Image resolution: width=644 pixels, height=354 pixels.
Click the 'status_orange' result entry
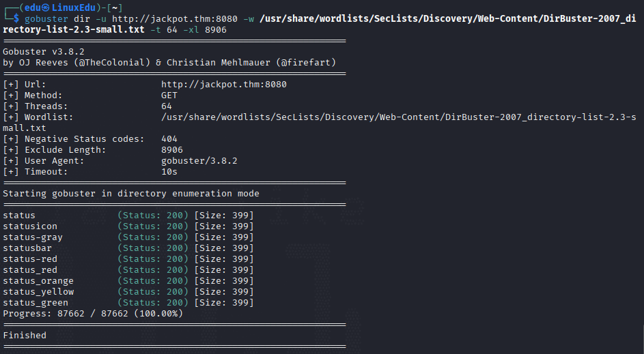click(x=128, y=281)
